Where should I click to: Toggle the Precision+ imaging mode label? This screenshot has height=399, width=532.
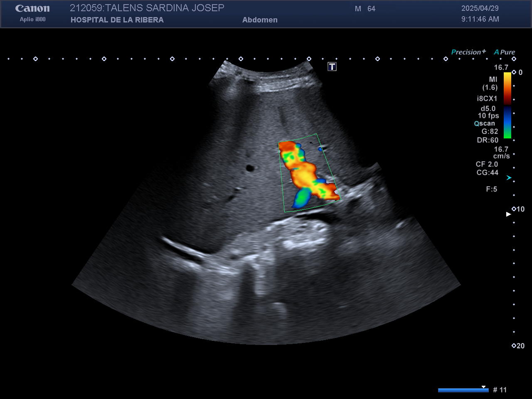click(468, 52)
